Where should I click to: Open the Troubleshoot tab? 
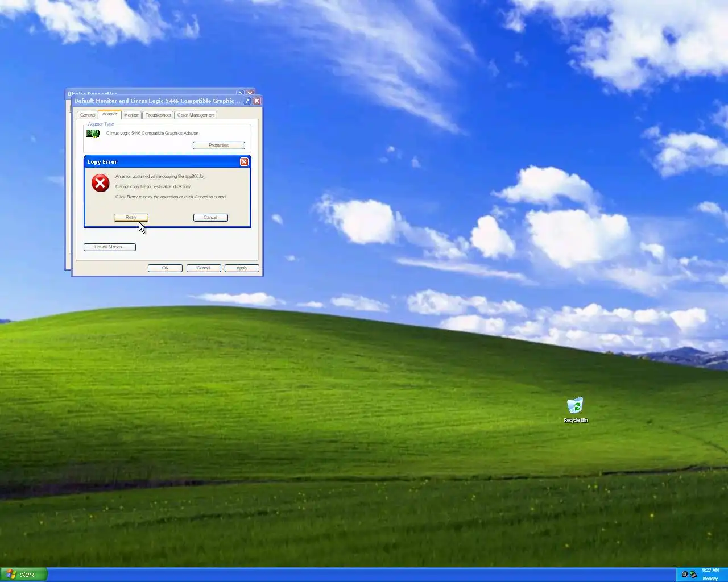pyautogui.click(x=158, y=115)
